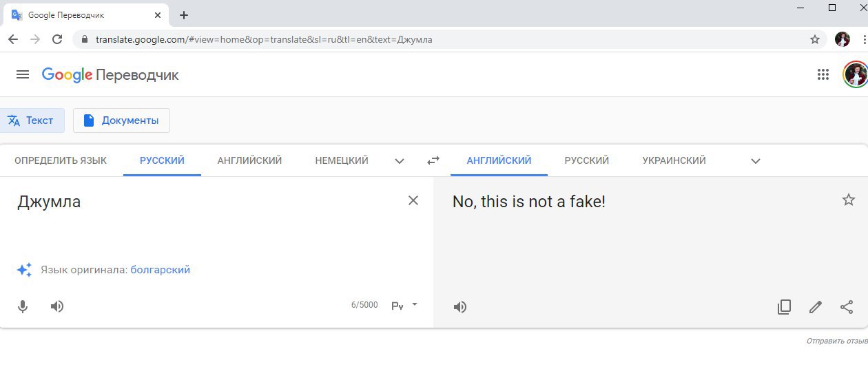Click the sparkle icon beside Язык оригинала
Viewport: 868px width, 391px height.
tap(24, 270)
